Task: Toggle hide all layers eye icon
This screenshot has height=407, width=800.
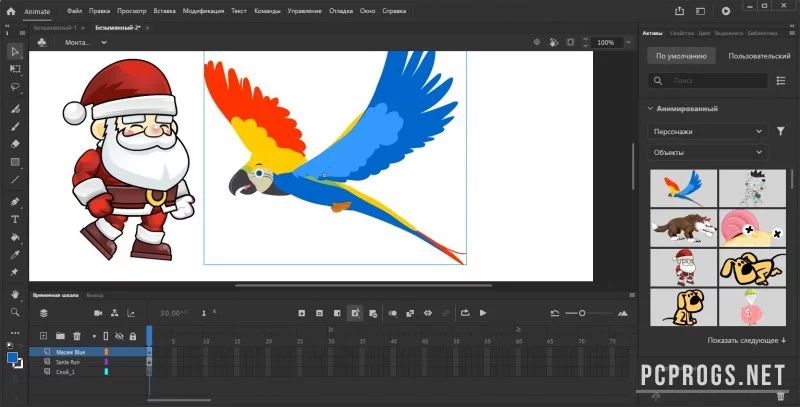Action: coord(119,336)
